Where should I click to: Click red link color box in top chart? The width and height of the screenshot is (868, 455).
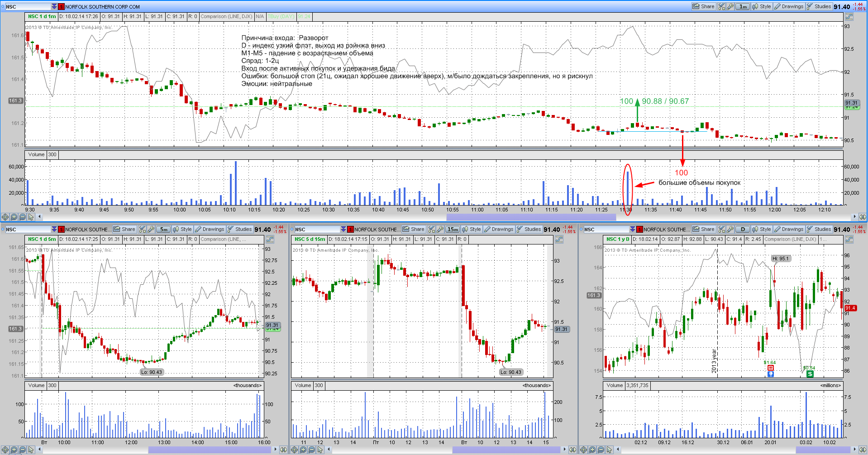tap(61, 6)
